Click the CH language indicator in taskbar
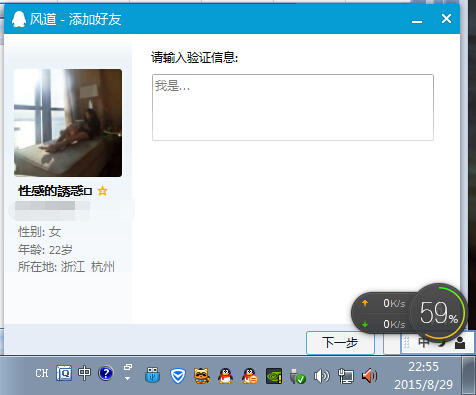Screen dimensions: 476x395 click(42, 373)
